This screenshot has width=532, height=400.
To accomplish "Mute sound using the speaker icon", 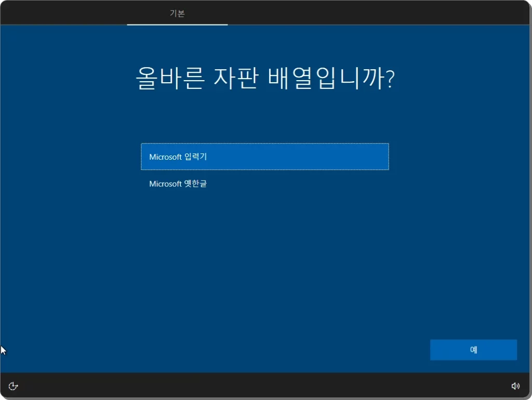I will click(515, 386).
